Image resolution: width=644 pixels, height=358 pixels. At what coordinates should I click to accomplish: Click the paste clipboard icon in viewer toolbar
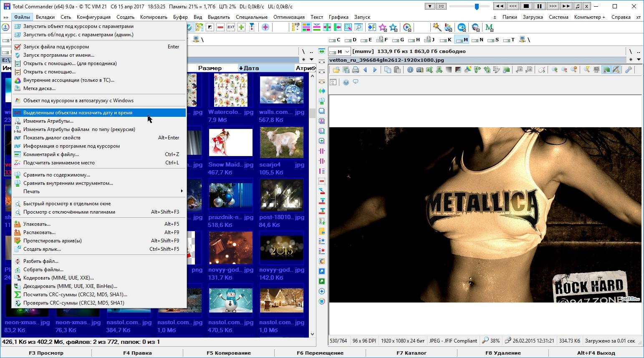(397, 70)
